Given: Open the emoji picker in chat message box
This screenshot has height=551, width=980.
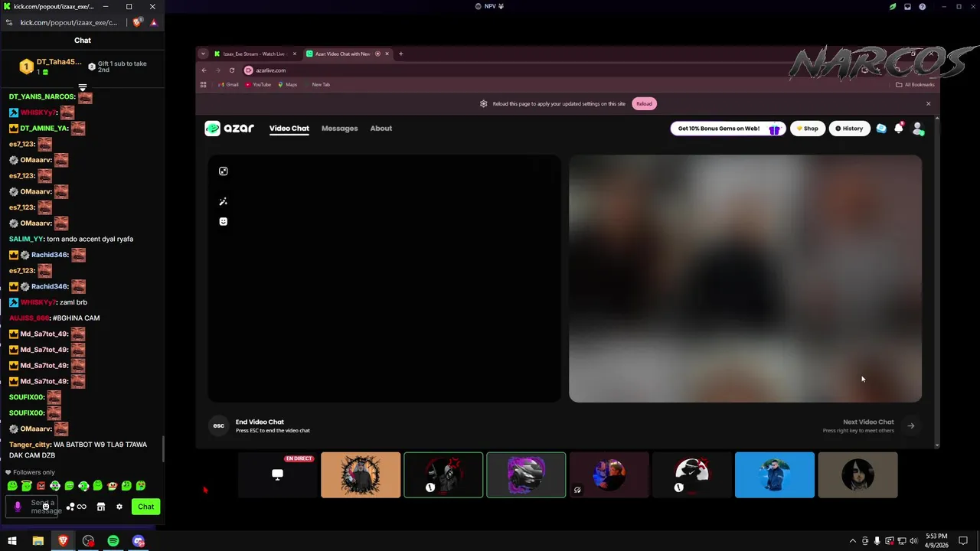Looking at the screenshot, I should tap(46, 507).
